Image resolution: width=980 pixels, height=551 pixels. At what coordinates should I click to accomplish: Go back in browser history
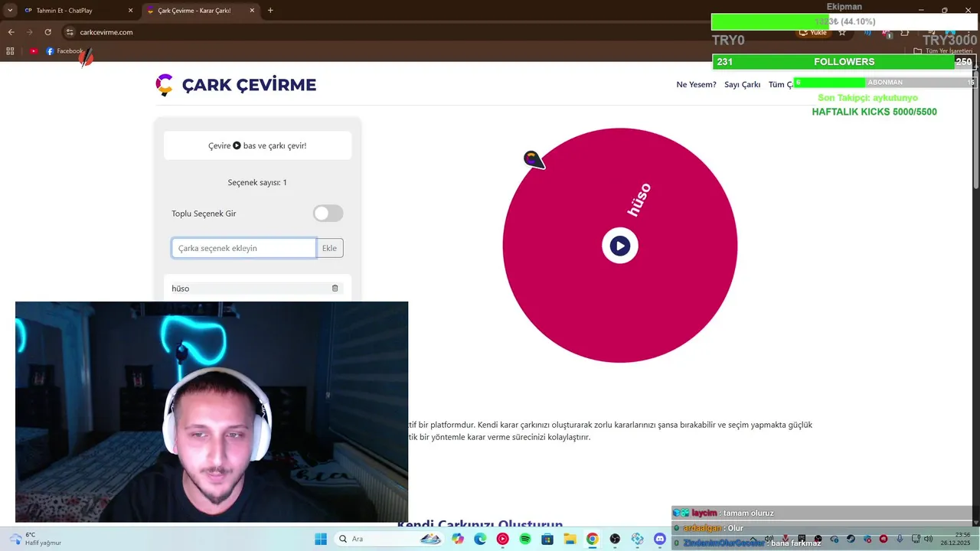pos(11,32)
